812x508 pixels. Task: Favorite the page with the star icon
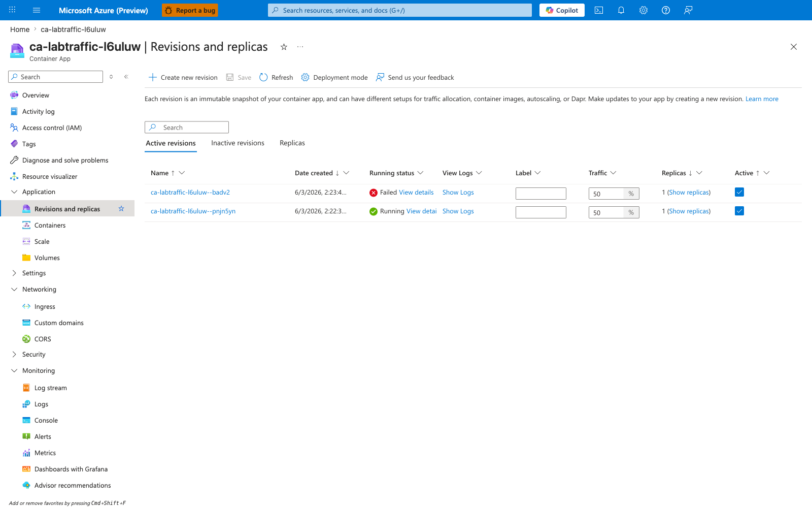(x=284, y=47)
